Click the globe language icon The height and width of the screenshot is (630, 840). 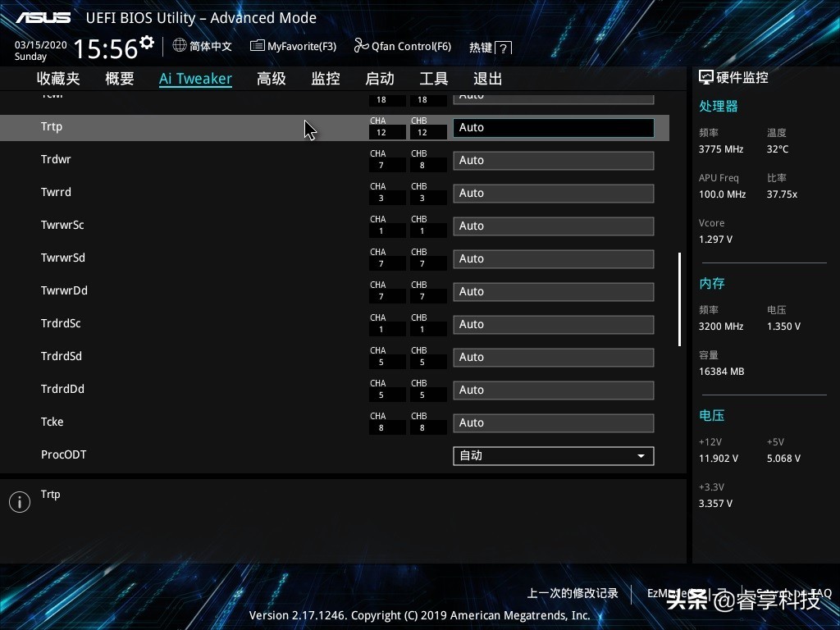tap(180, 46)
